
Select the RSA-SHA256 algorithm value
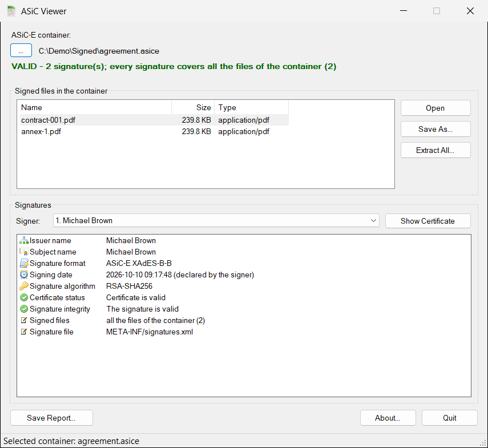[129, 286]
